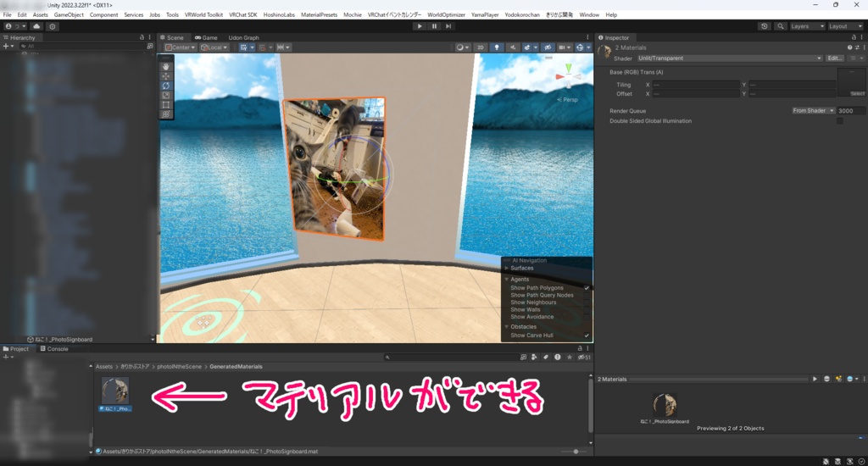
Task: Select the Transform tool
Action: (165, 114)
